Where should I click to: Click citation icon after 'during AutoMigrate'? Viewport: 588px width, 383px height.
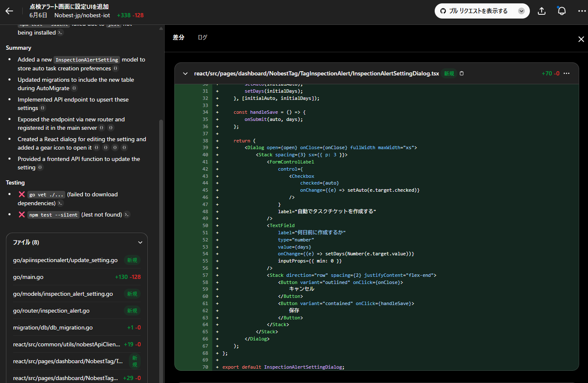click(75, 88)
